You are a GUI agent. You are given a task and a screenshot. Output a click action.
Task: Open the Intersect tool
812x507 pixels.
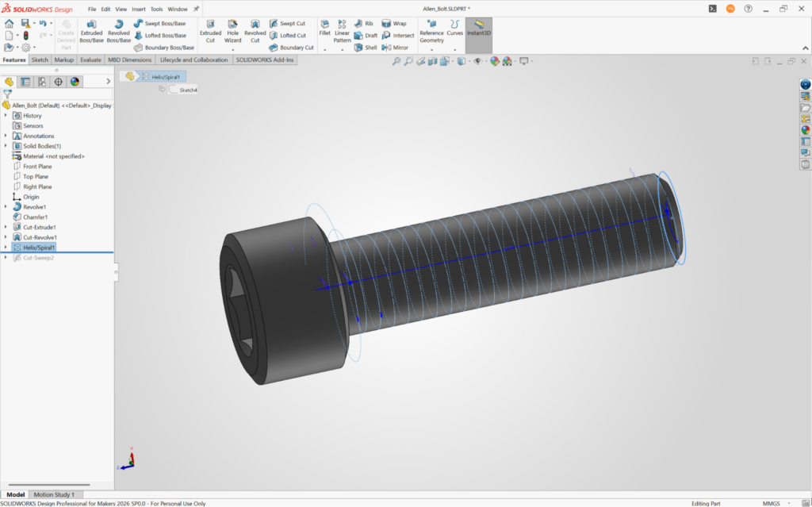[398, 35]
